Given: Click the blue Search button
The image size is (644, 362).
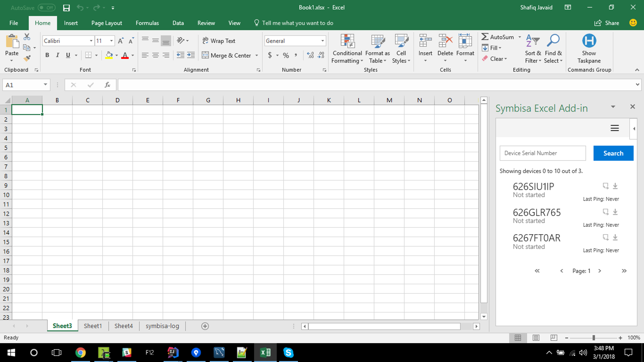Looking at the screenshot, I should [x=613, y=153].
